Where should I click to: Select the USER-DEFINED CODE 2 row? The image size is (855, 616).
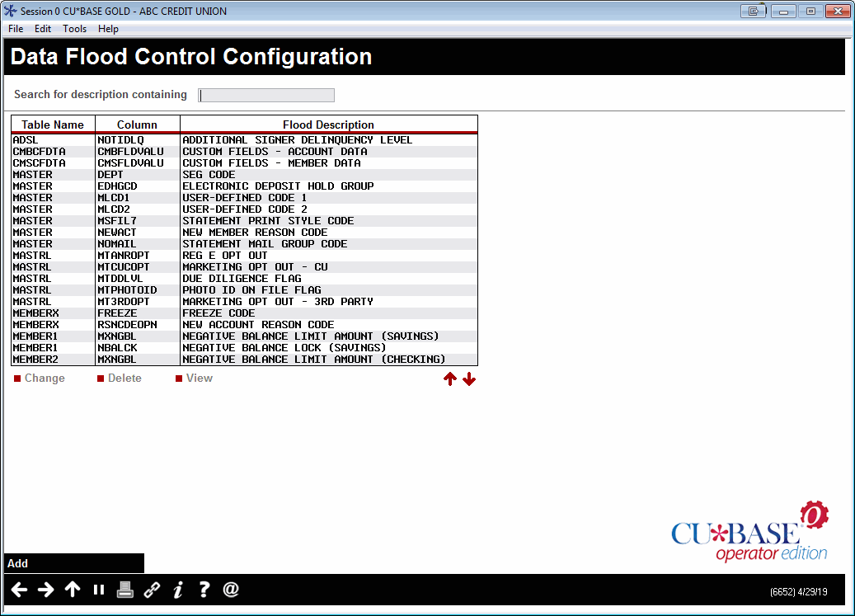coord(244,209)
